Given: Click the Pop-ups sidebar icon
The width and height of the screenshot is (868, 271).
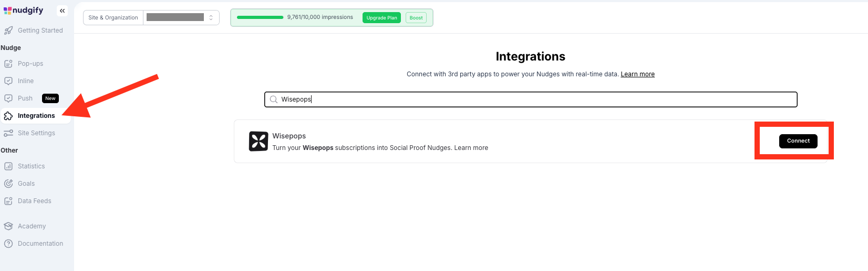Looking at the screenshot, I should click(8, 64).
